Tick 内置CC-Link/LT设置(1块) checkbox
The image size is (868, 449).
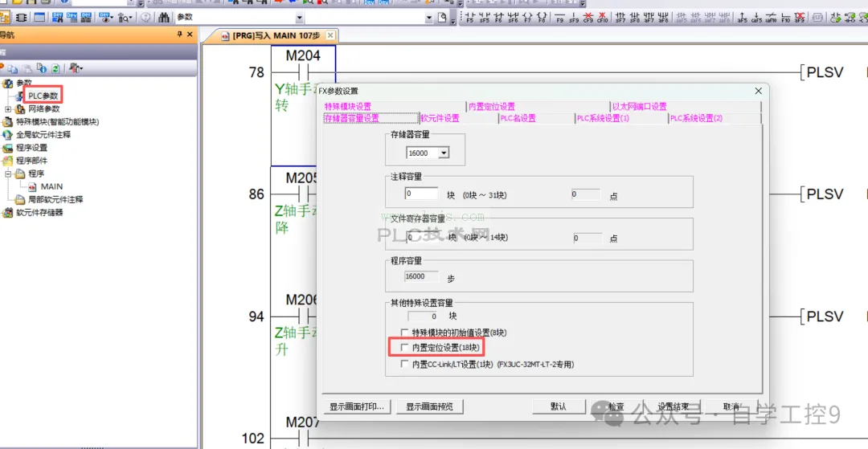(x=404, y=365)
